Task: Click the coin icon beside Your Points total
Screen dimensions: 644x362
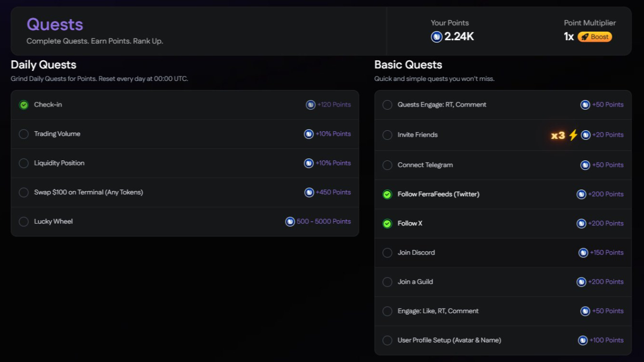Action: click(x=437, y=37)
